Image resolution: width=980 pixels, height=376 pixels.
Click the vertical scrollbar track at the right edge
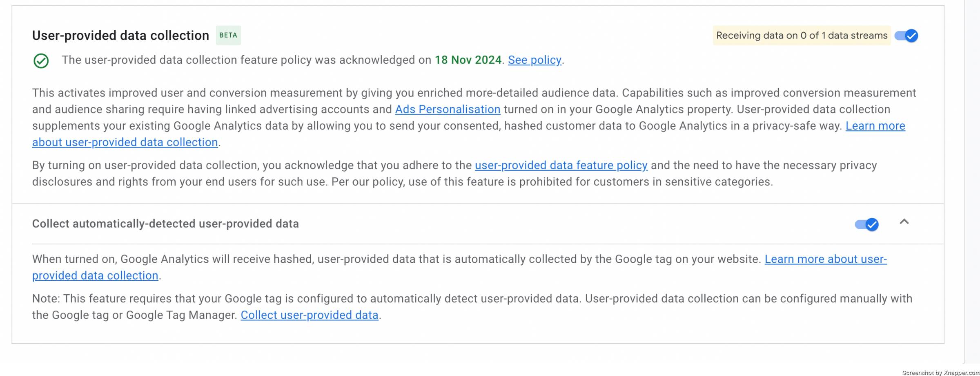tap(972, 182)
